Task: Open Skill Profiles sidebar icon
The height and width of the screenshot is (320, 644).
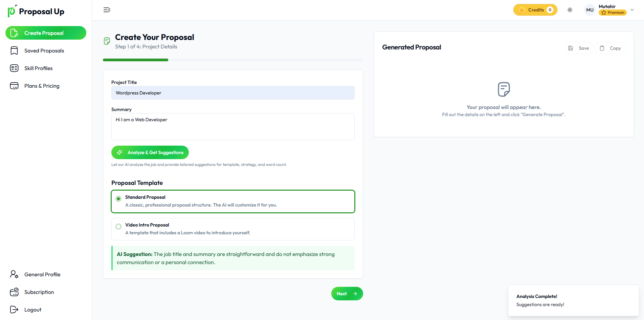Action: pyautogui.click(x=14, y=68)
